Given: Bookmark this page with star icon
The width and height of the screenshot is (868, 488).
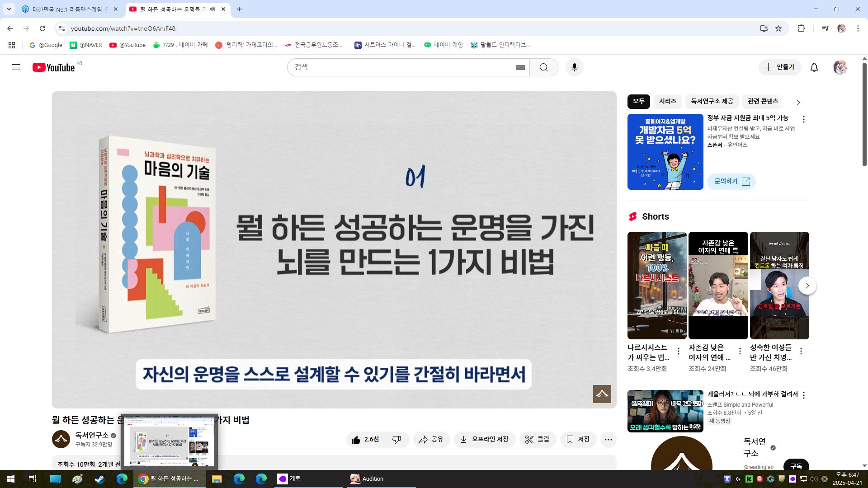Looking at the screenshot, I should [778, 28].
